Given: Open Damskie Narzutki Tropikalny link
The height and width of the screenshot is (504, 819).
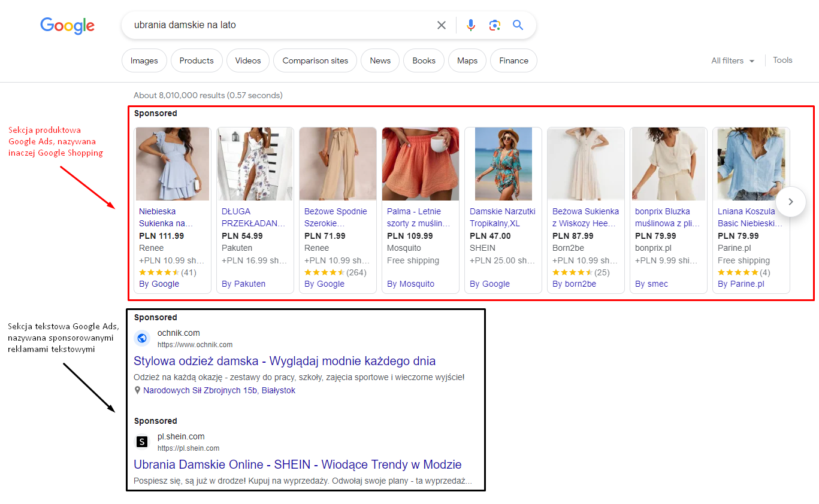Looking at the screenshot, I should coord(503,217).
